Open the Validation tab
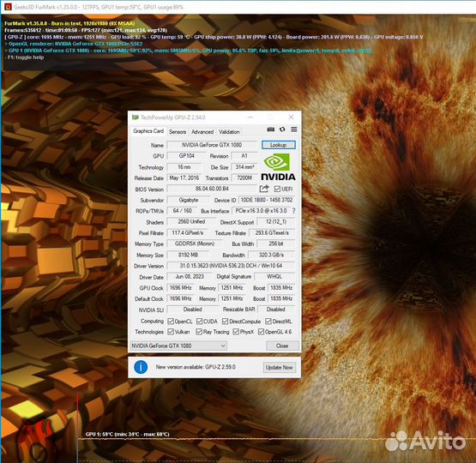The image size is (476, 463). tap(229, 132)
